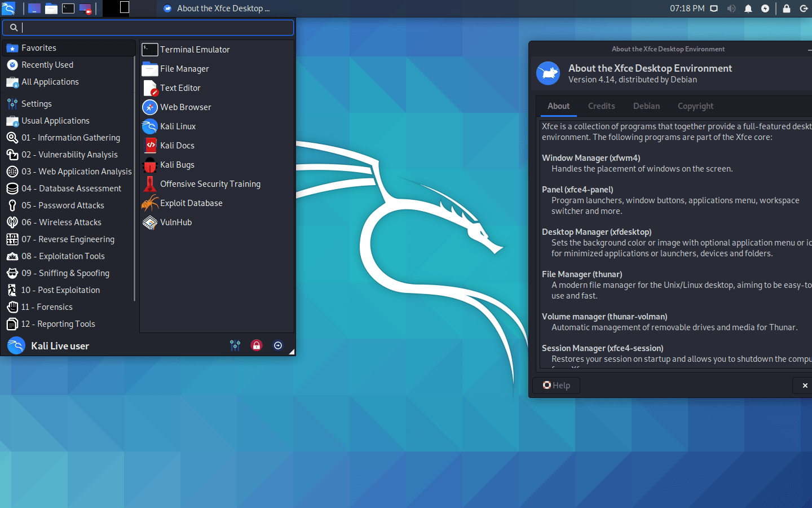Screen dimensions: 812x508
Task: Select the Recently Used menu entry
Action: pyautogui.click(x=48, y=64)
